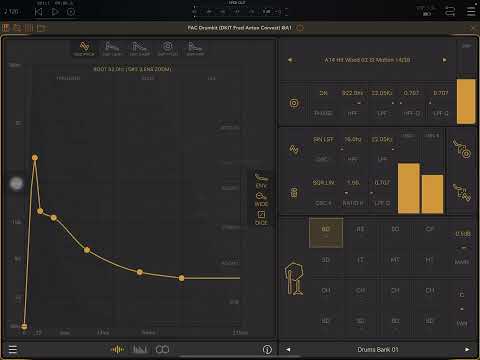Image resolution: width=480 pixels, height=360 pixels.
Task: Select the rightmost envelope tab icon
Action: 195,48
